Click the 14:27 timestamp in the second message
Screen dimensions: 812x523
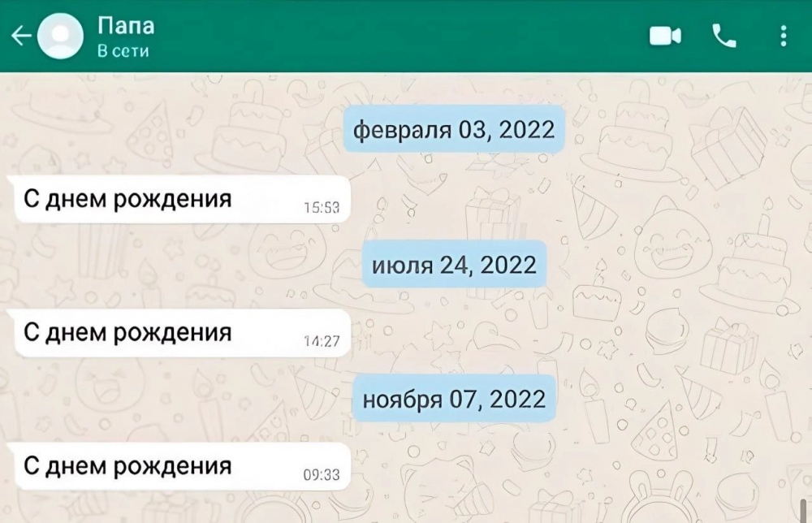[x=322, y=341]
